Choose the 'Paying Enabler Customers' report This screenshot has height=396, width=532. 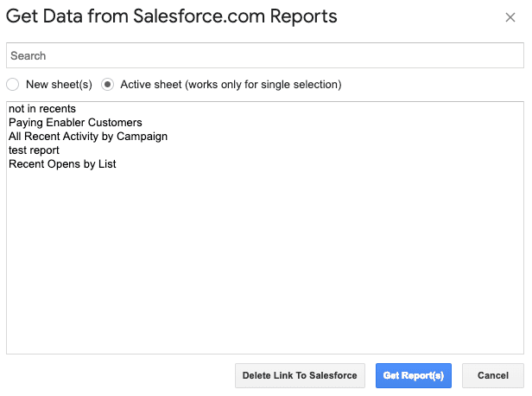tap(265, 123)
